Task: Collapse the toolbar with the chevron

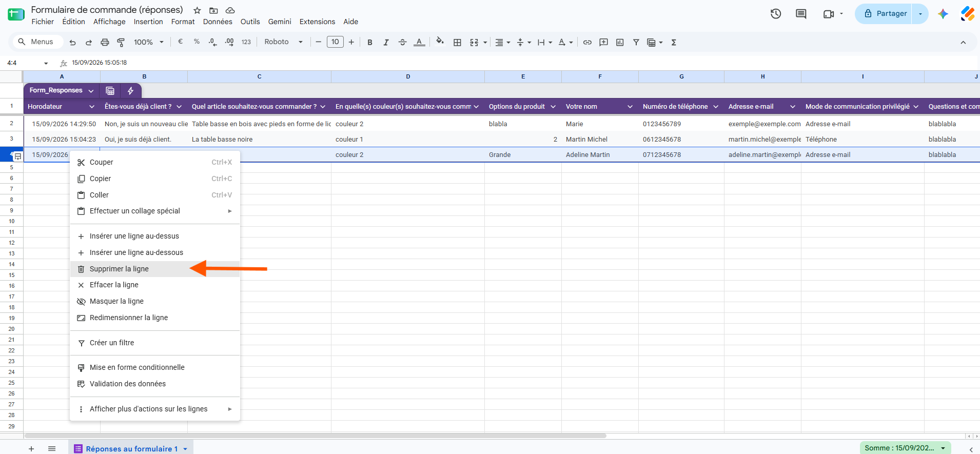Action: (x=963, y=42)
